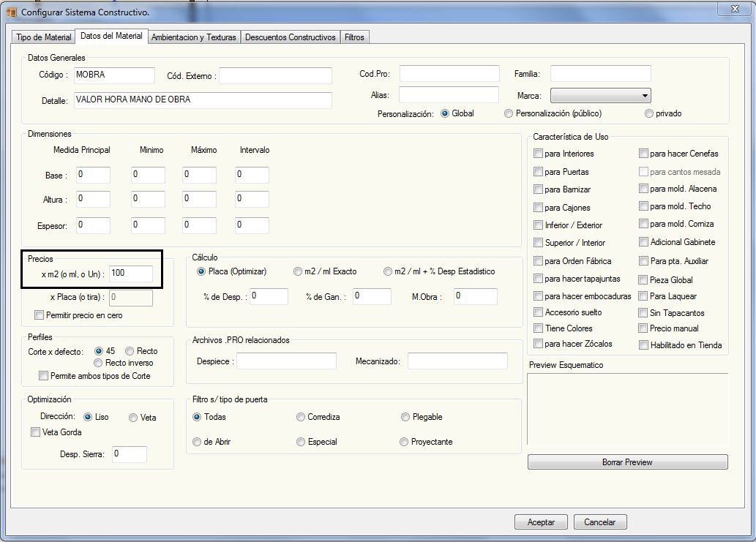Toggle Superior / Interior checkbox
The image size is (756, 542).
click(538, 242)
